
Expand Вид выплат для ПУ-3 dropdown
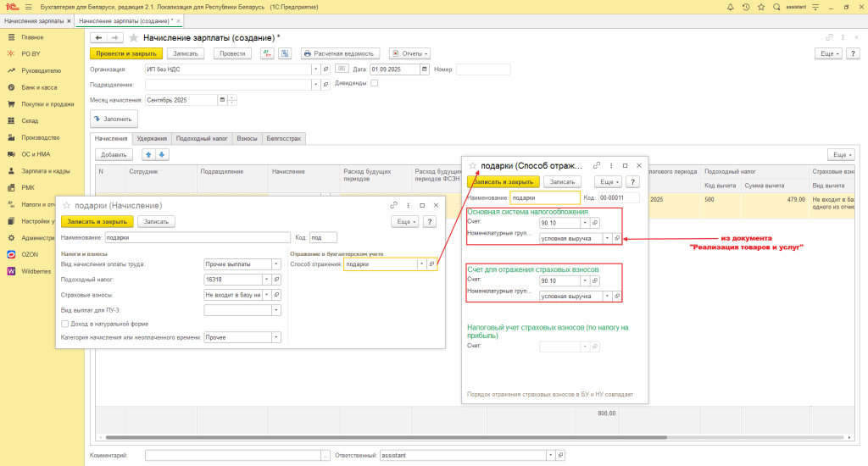click(x=276, y=310)
